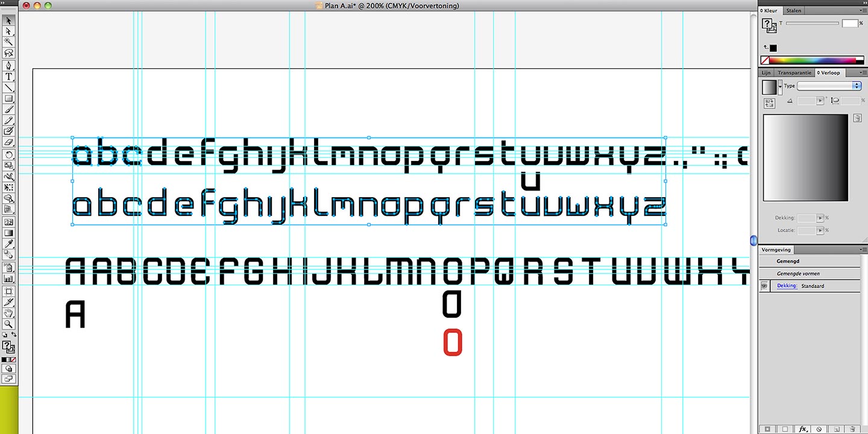Duplicate selected item in Vormgeving panel
The width and height of the screenshot is (868, 434).
point(837,429)
